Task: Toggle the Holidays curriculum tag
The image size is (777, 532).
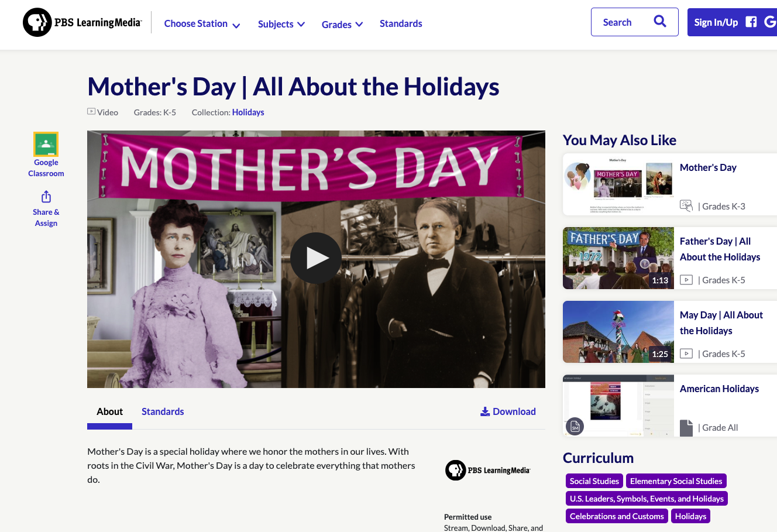Action: tap(690, 516)
